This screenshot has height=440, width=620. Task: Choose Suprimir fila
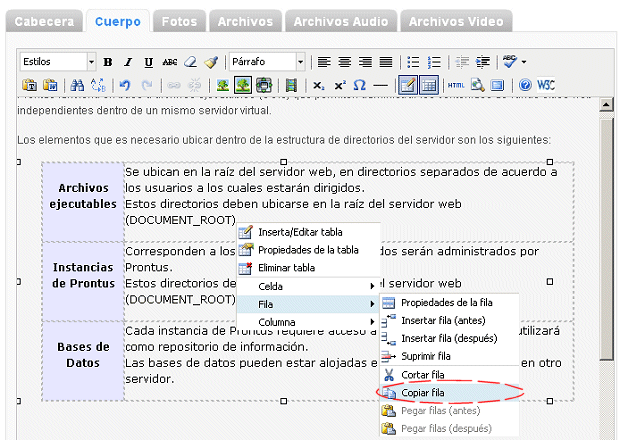tap(449, 356)
